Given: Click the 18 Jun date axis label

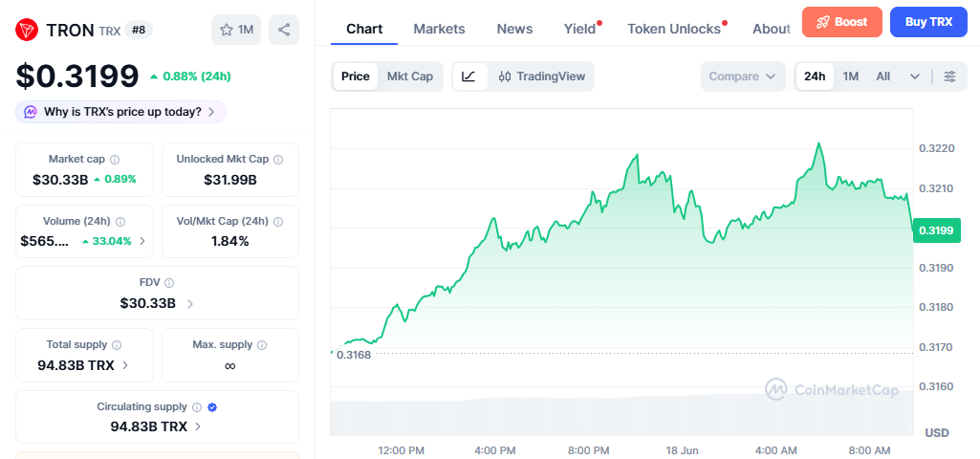Looking at the screenshot, I should (683, 450).
